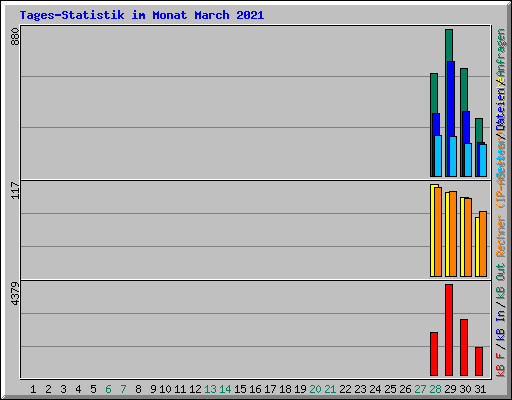Click day 5 on the x-axis

(93, 389)
